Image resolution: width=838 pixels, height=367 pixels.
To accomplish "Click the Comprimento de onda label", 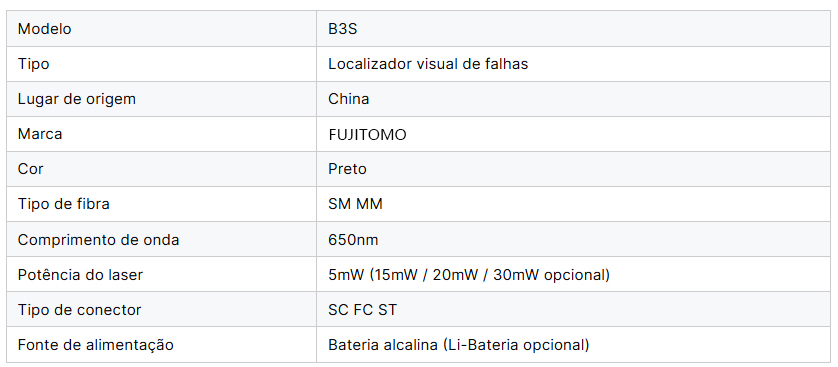I will coord(98,240).
